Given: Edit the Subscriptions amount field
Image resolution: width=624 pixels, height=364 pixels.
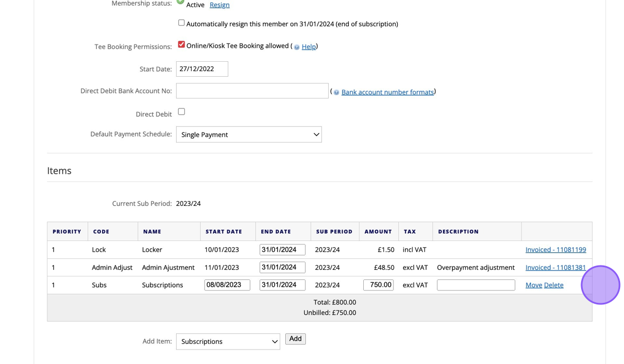Looking at the screenshot, I should click(x=378, y=285).
